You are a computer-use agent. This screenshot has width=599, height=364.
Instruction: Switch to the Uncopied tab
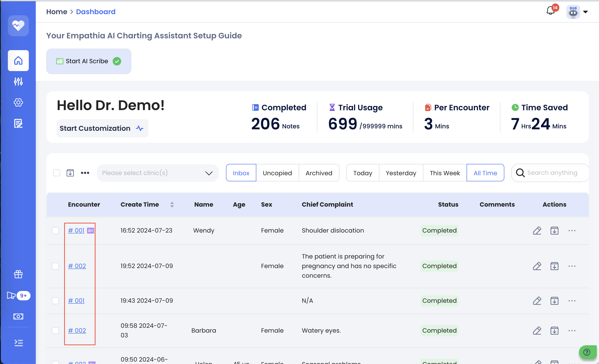pos(277,173)
